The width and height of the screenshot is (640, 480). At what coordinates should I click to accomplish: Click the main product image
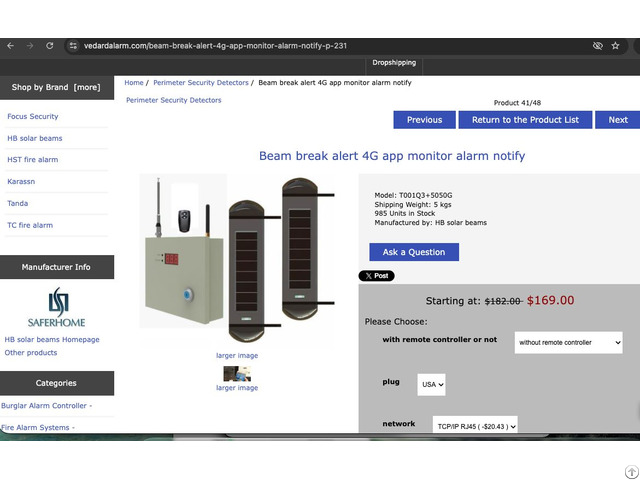237,259
